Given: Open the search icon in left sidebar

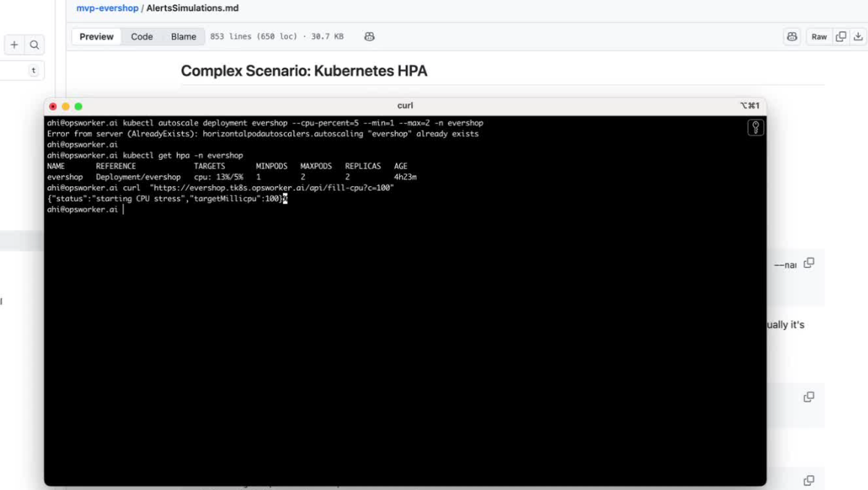Looking at the screenshot, I should tap(35, 45).
